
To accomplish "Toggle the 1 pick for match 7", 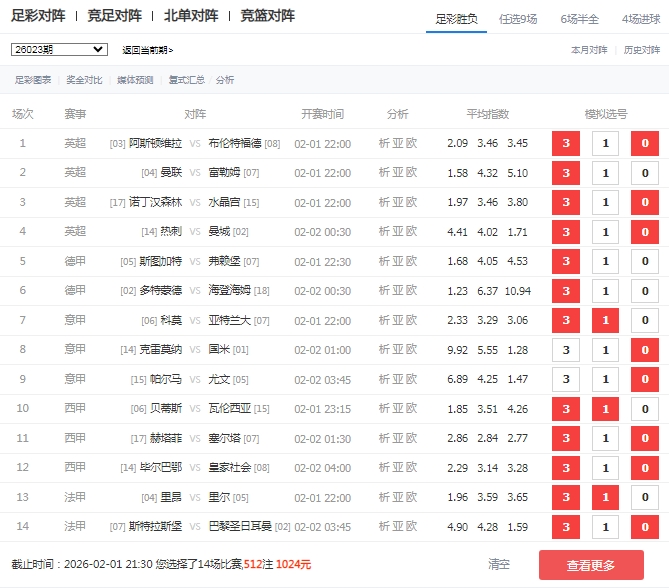I will coord(605,321).
